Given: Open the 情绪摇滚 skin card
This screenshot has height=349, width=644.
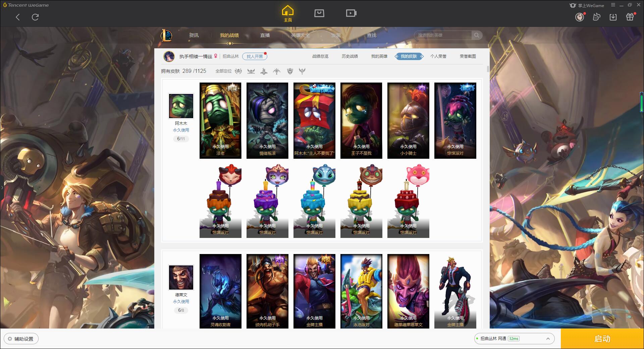Looking at the screenshot, I should tap(267, 120).
